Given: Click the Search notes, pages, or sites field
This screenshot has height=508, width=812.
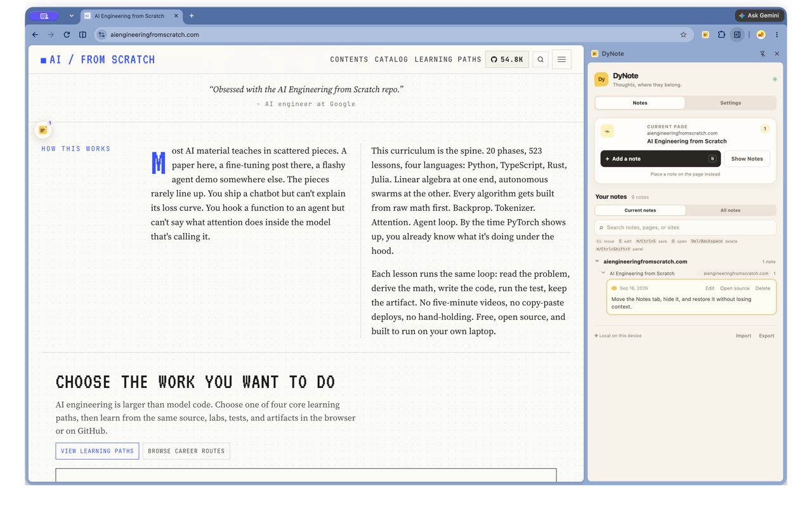Looking at the screenshot, I should point(685,227).
